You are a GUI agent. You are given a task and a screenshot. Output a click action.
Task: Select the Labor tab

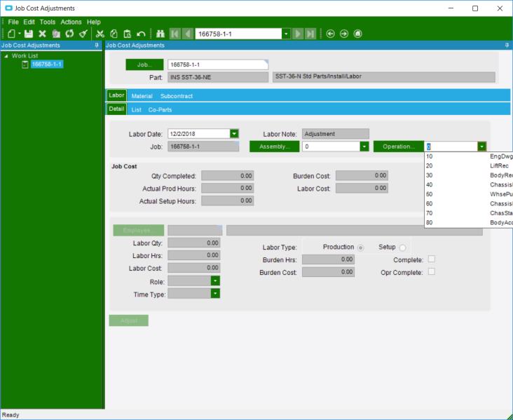[x=116, y=95]
